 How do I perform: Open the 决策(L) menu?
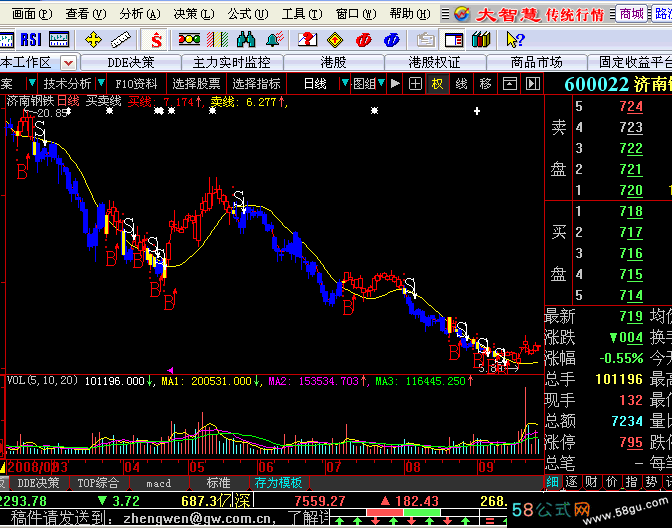194,14
